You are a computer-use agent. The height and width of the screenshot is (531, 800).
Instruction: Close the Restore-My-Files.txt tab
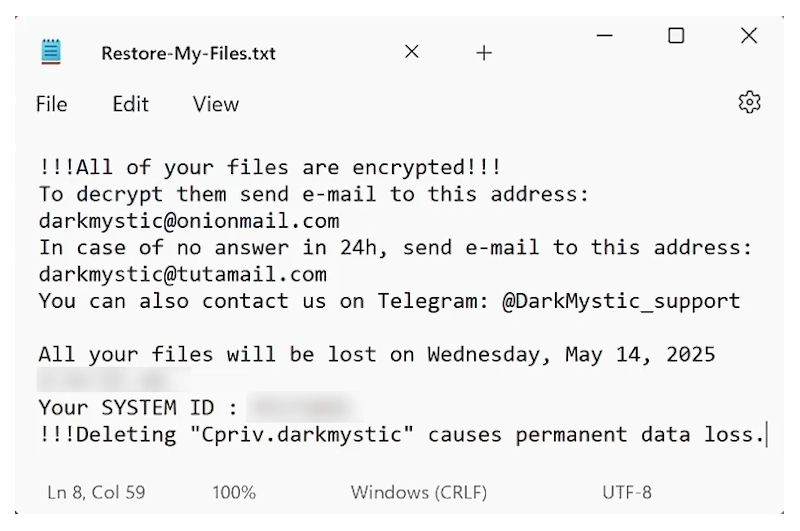point(412,52)
